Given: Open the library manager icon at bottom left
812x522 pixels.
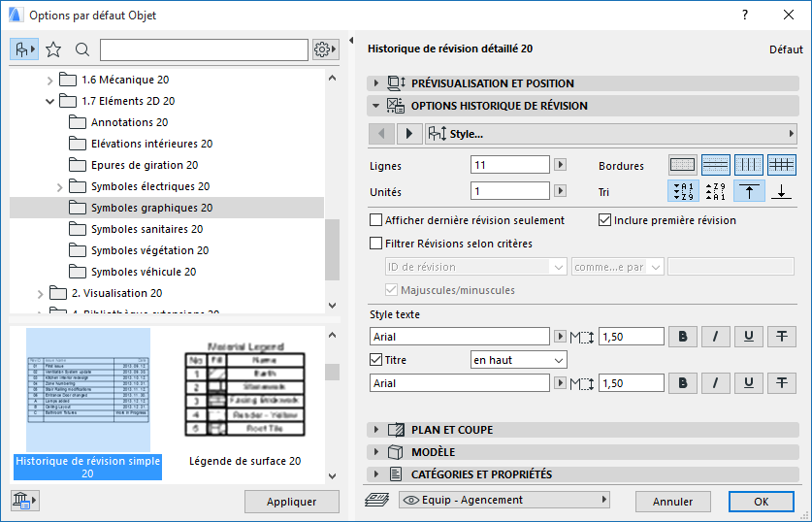Looking at the screenshot, I should (x=24, y=501).
